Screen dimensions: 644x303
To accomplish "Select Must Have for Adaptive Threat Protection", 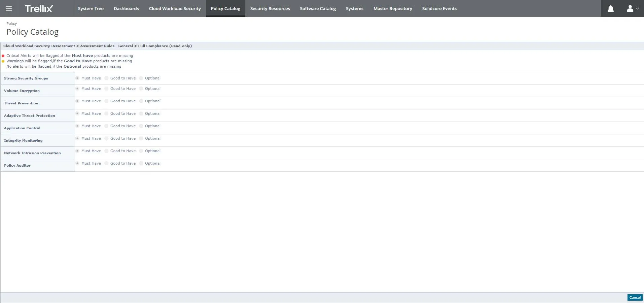I will pos(77,113).
